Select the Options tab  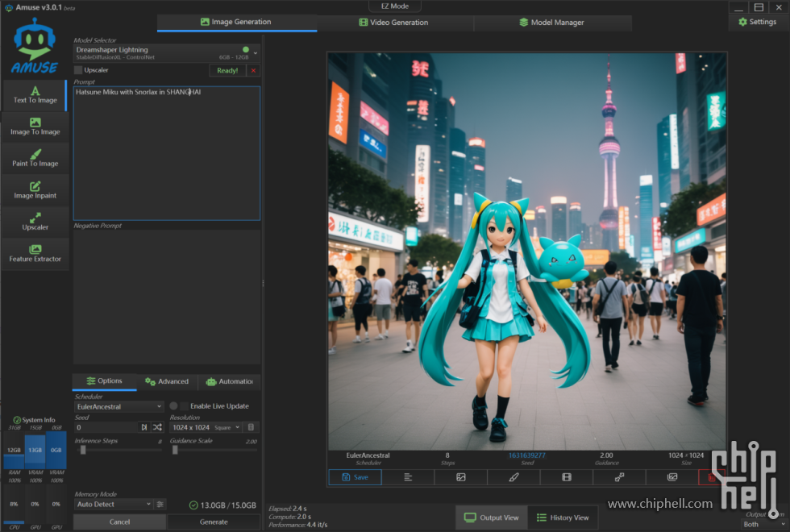tap(104, 380)
